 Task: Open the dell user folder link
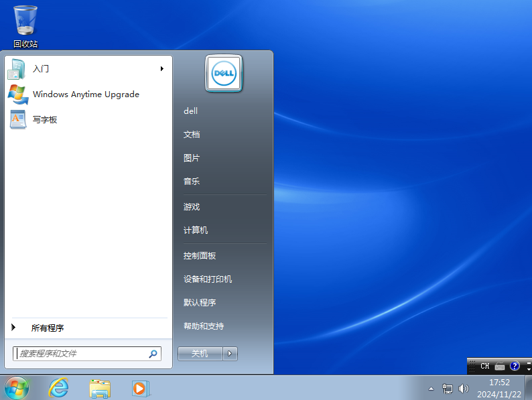coord(191,111)
